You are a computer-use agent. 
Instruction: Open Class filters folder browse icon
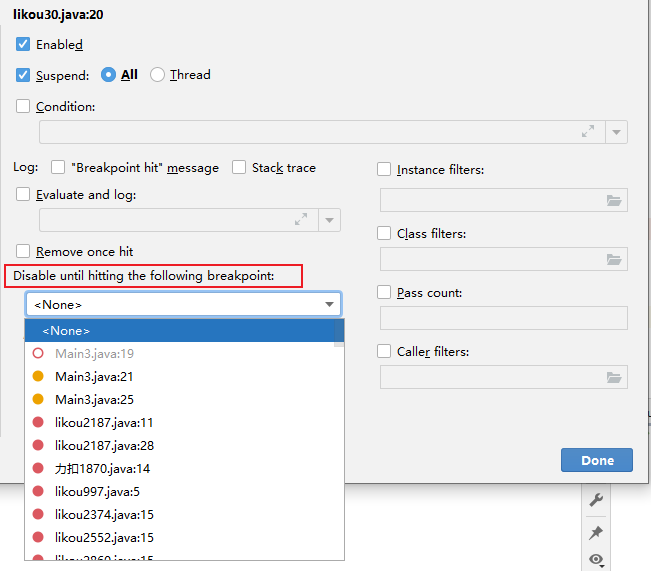(614, 259)
